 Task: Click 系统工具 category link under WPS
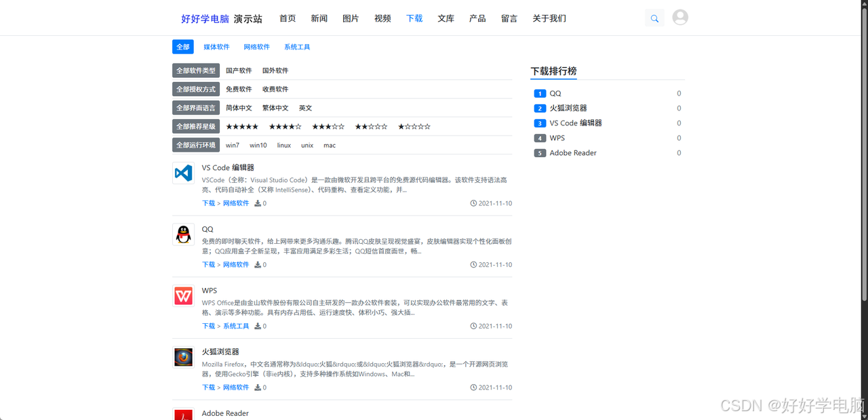tap(236, 326)
